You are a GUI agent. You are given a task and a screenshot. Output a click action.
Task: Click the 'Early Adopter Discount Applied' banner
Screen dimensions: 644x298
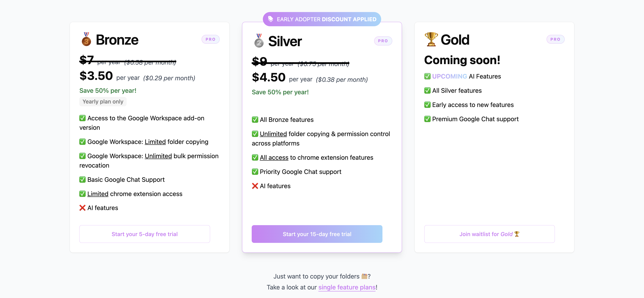[322, 19]
